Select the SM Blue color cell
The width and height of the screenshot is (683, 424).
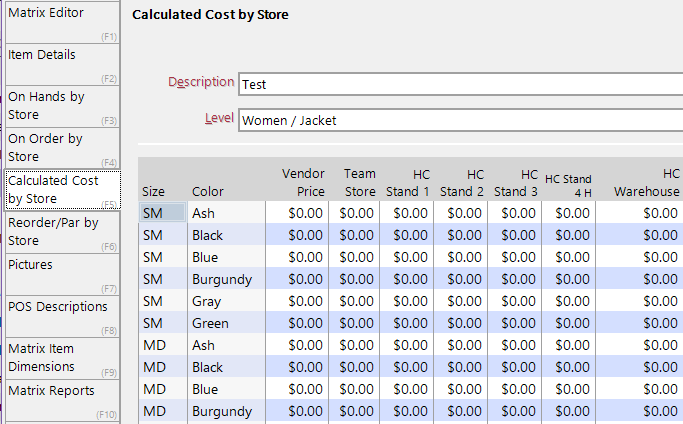pyautogui.click(x=227, y=257)
